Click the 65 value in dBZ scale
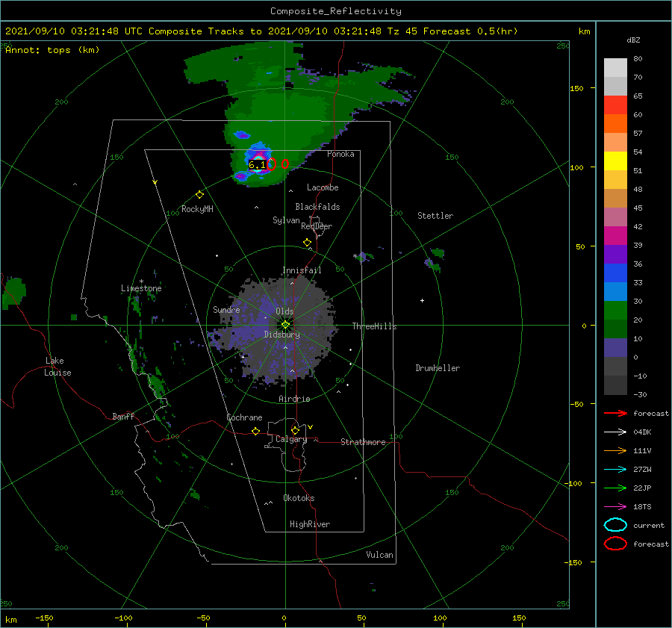Viewport: 672px width, 628px height. click(x=638, y=96)
